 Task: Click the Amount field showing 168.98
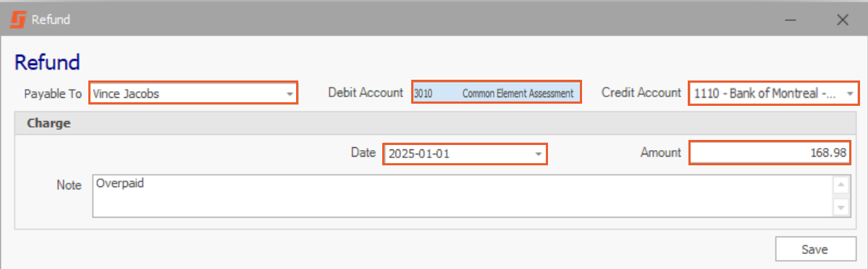769,153
